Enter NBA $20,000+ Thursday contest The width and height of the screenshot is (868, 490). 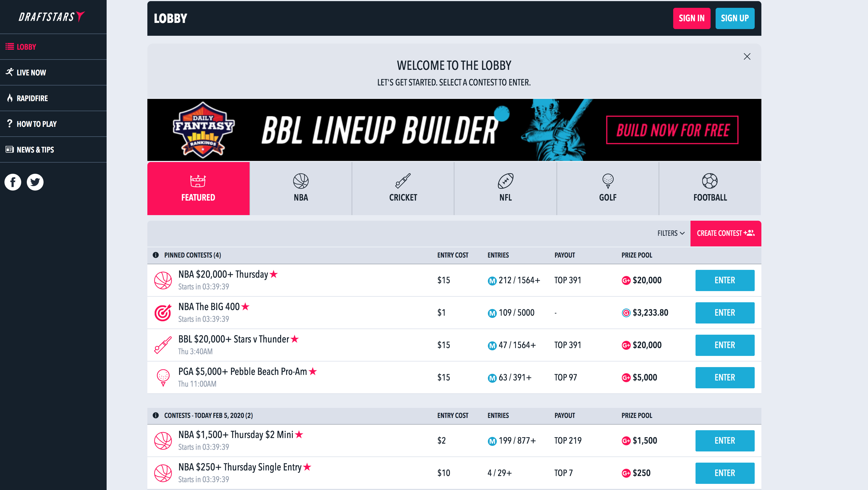click(x=725, y=280)
